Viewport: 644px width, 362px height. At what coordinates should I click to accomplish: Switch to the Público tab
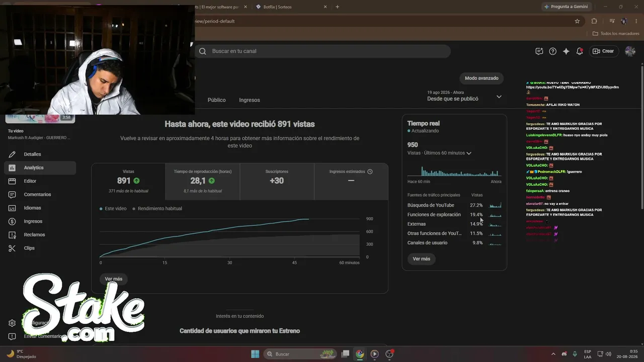pos(217,100)
